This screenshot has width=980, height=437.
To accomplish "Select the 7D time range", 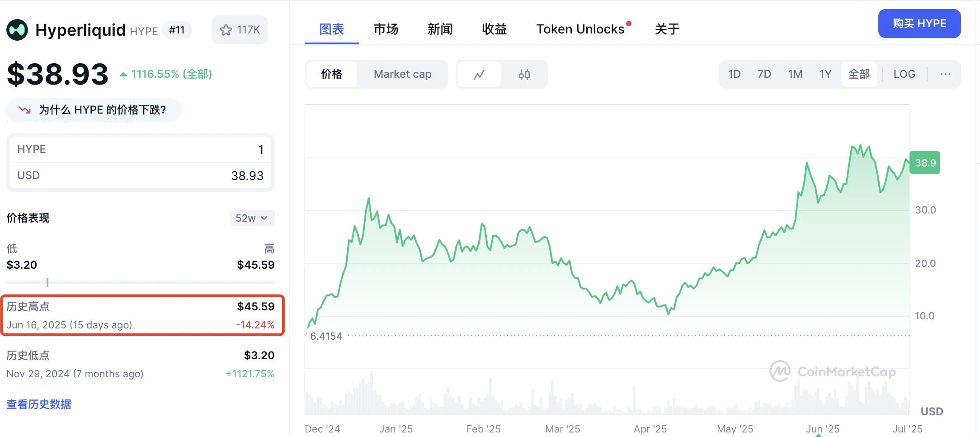I will 764,74.
